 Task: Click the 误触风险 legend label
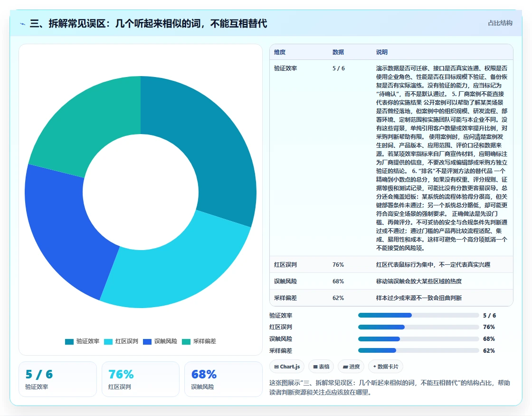(166, 341)
